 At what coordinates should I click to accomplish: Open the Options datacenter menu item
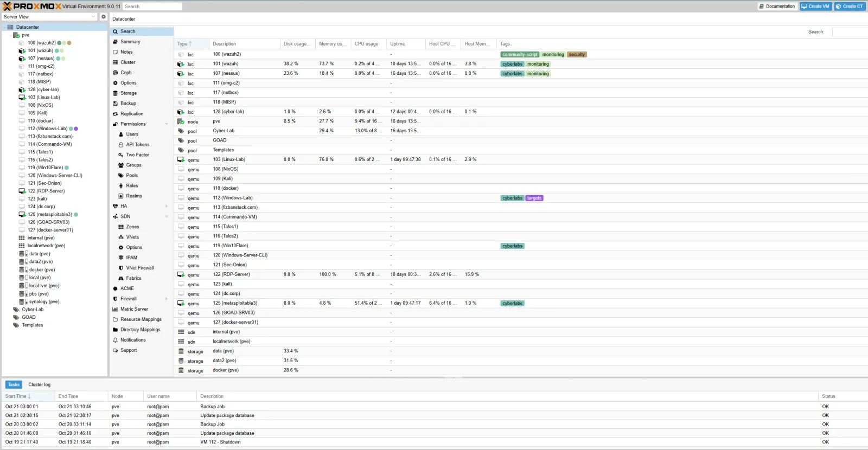[141, 83]
